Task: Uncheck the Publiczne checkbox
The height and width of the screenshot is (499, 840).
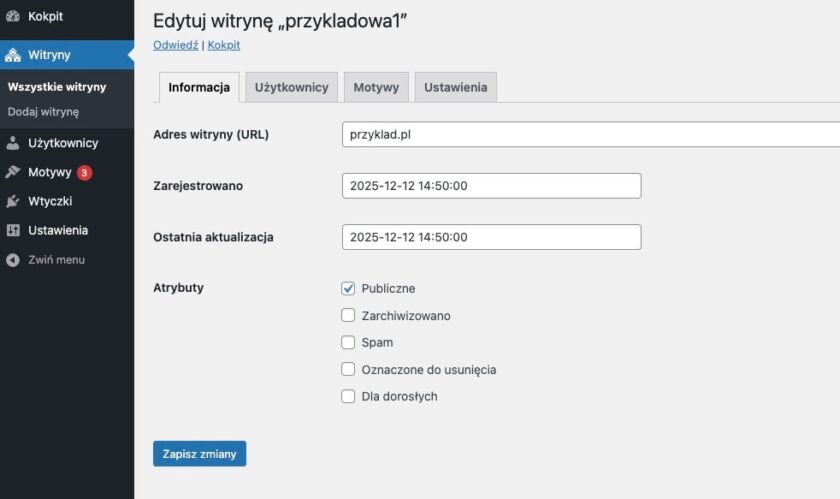Action: 348,288
